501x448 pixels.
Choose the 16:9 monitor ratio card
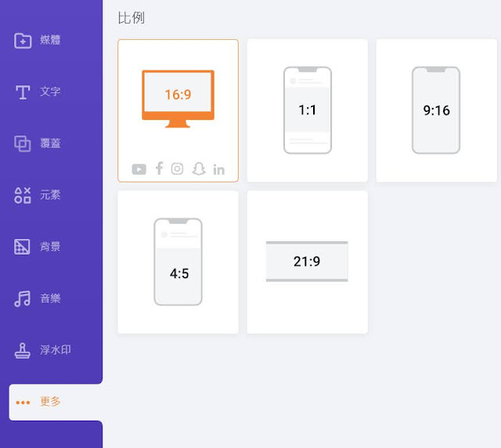coord(178,110)
